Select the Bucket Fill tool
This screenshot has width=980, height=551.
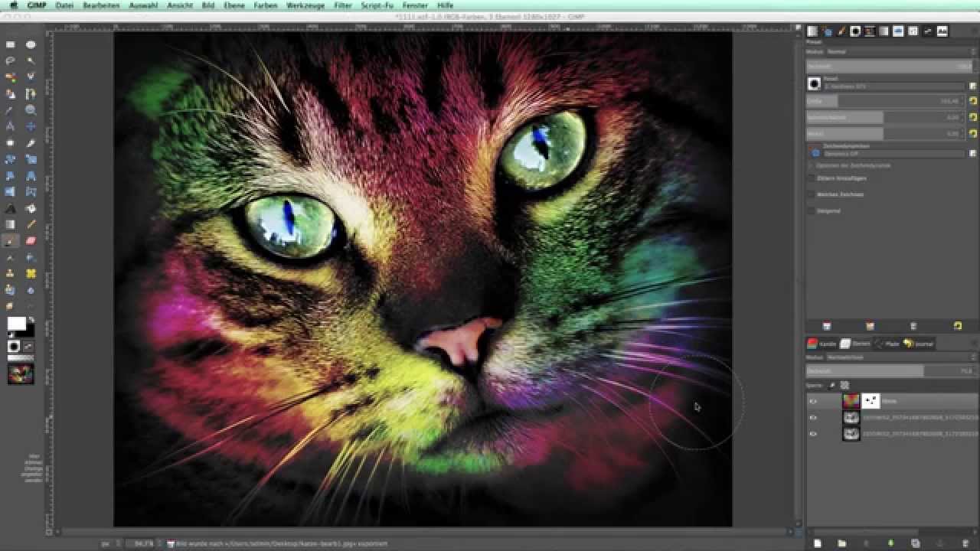tap(31, 208)
